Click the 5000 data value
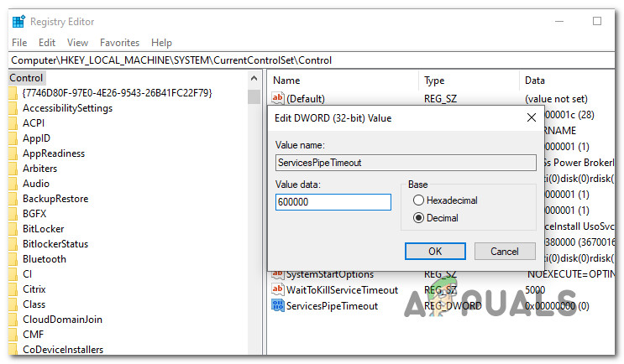 (535, 290)
